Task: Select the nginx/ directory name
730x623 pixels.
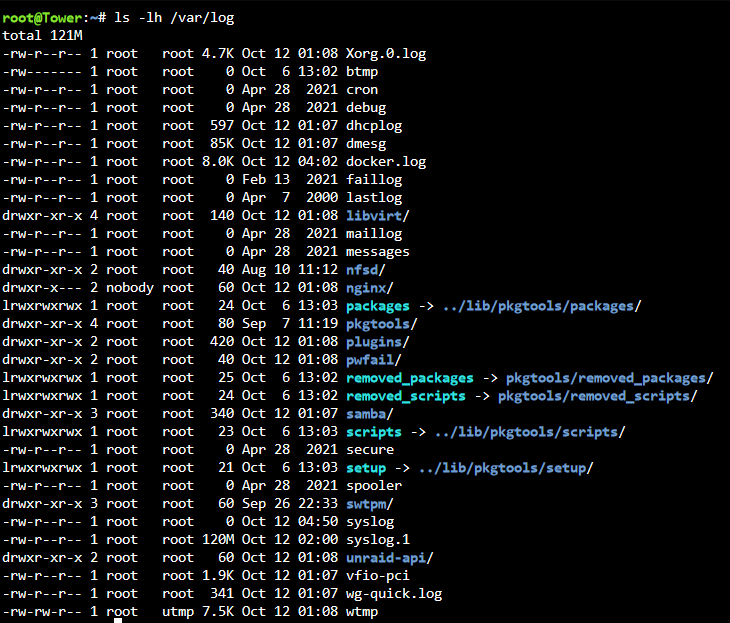Action: pyautogui.click(x=370, y=288)
